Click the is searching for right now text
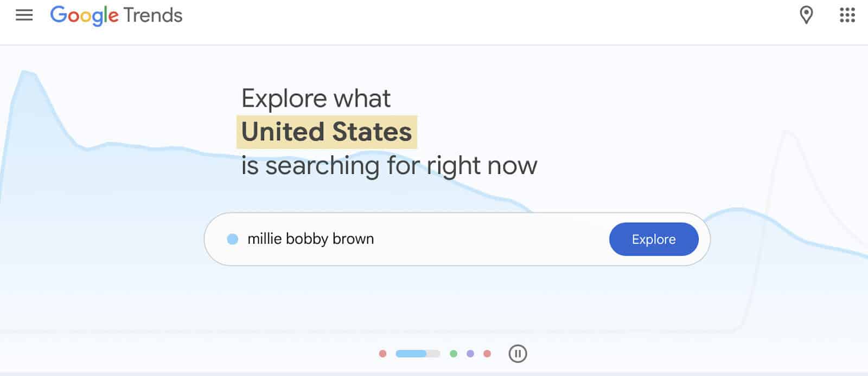The width and height of the screenshot is (868, 376). coord(389,165)
